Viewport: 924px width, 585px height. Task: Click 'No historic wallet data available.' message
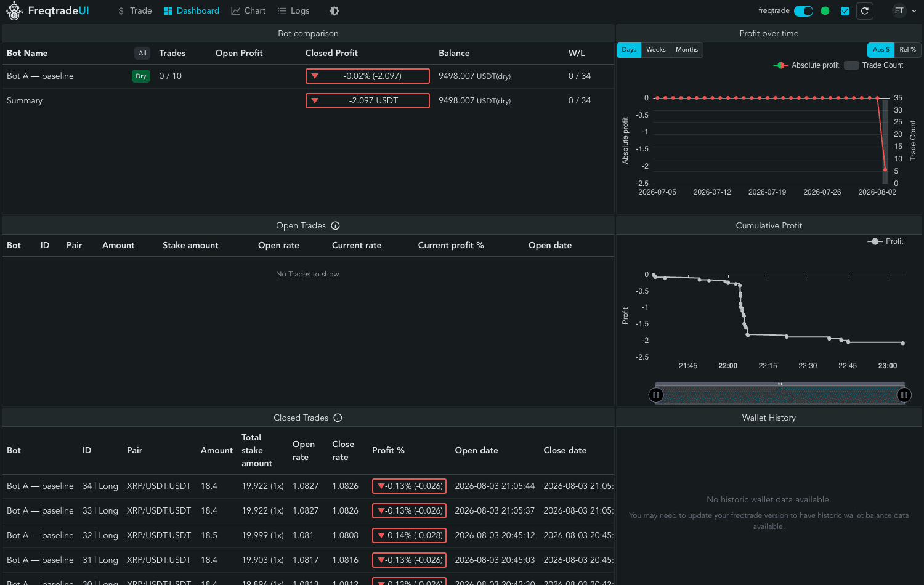769,500
